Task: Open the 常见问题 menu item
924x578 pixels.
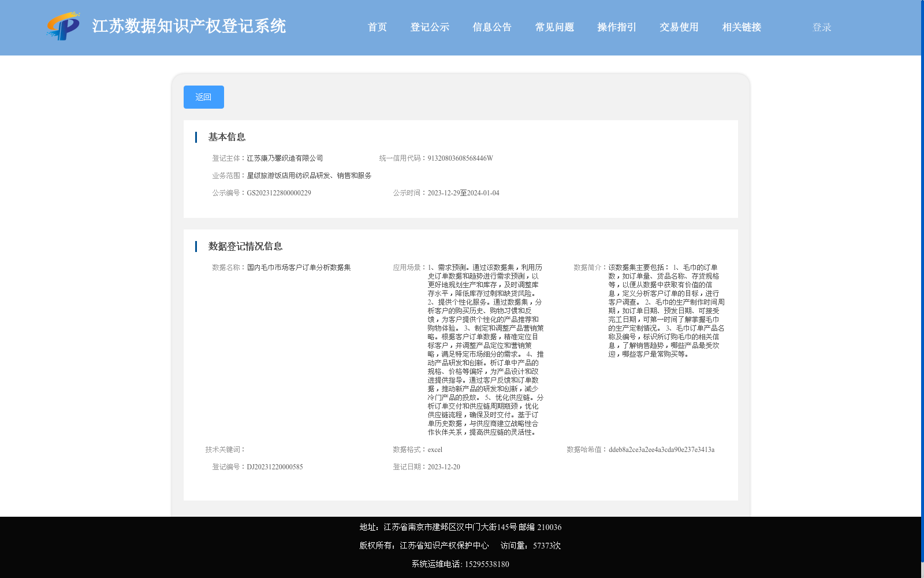Action: tap(554, 27)
